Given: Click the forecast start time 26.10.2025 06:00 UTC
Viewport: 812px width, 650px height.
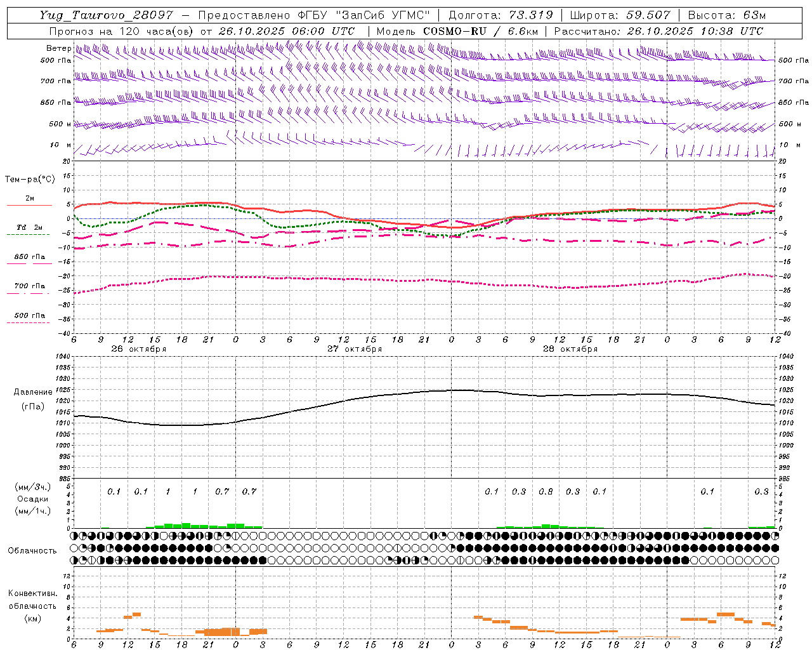Looking at the screenshot, I should [x=286, y=31].
